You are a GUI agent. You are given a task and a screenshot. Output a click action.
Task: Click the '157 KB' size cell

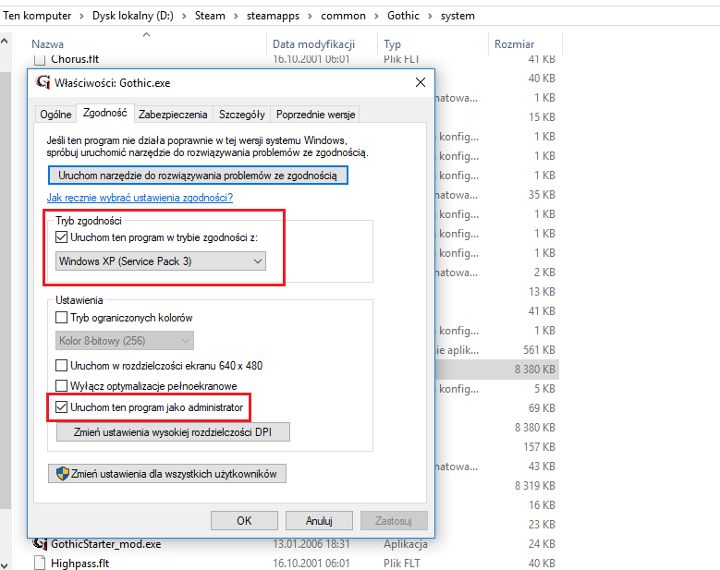(x=539, y=447)
